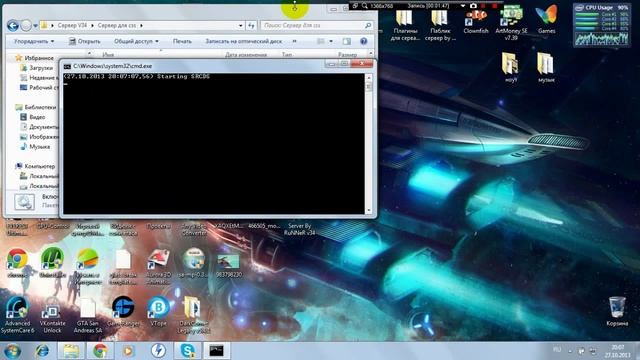The width and height of the screenshot is (640, 360).
Task: Open the Advanced SystemCare 6 shortcut
Action: coord(17,314)
